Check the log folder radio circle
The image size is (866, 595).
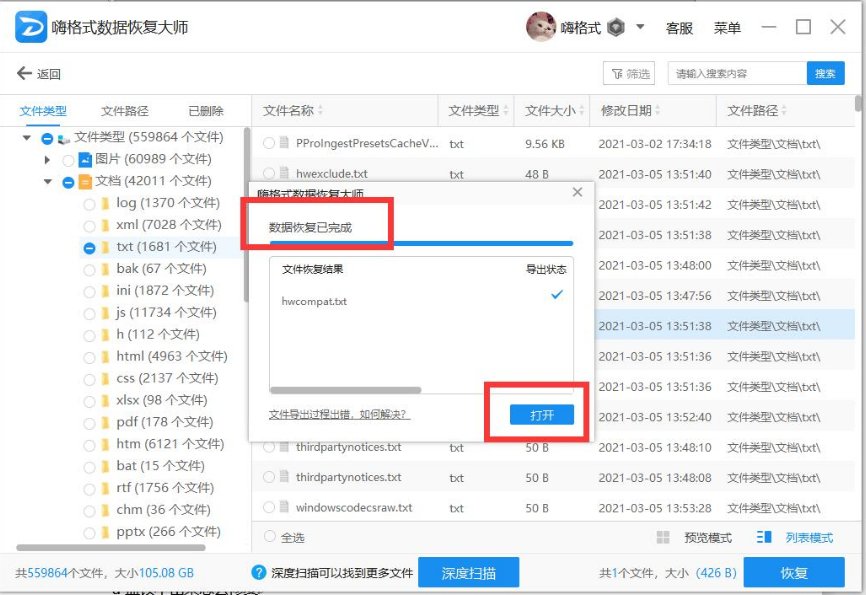[x=89, y=204]
